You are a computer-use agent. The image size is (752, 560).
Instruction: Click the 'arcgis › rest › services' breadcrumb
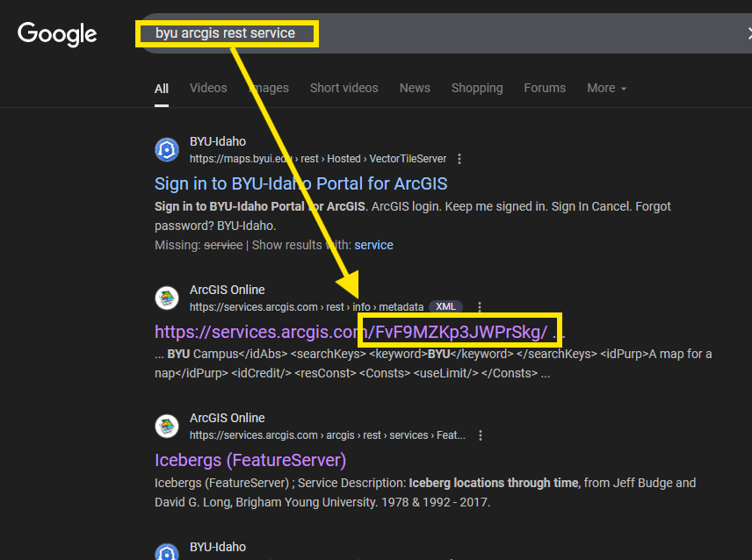377,435
